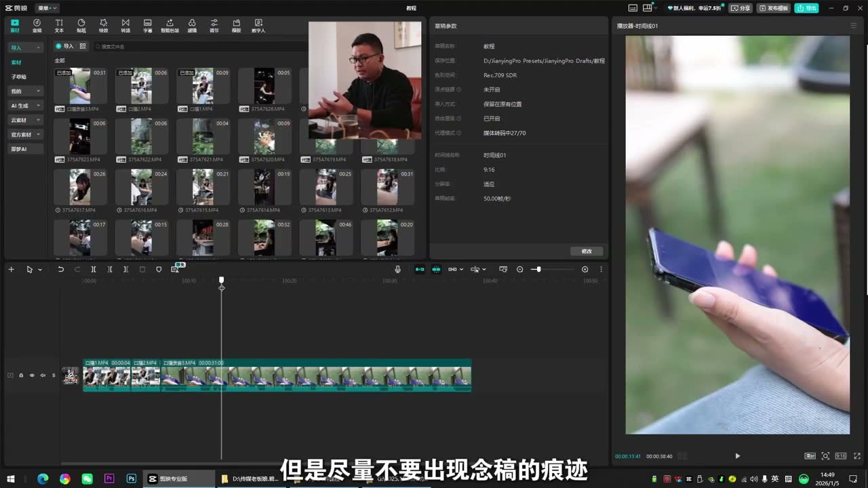The image size is (868, 488).
Task: Select the 375A7617.MP4 thumbnail
Action: pyautogui.click(x=80, y=187)
